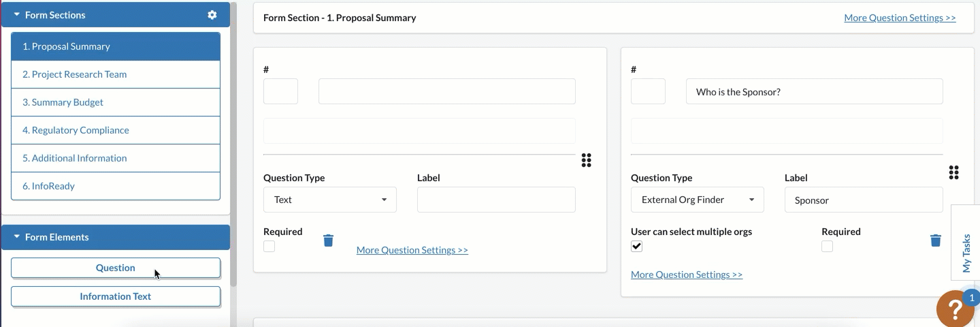Screen dimensions: 980x327
Task: Uncheck User can select multiple orgs
Action: coord(637,247)
